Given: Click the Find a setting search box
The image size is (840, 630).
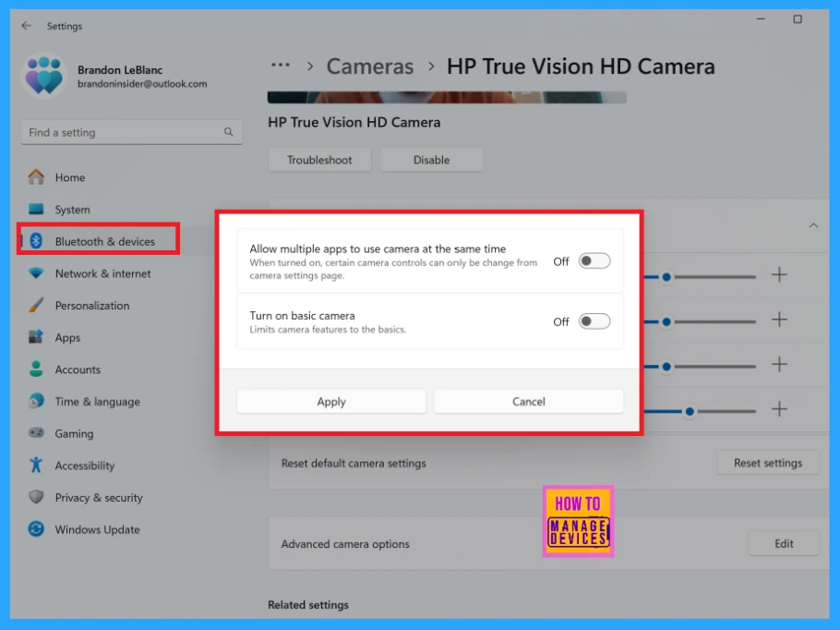Looking at the screenshot, I should click(x=132, y=132).
